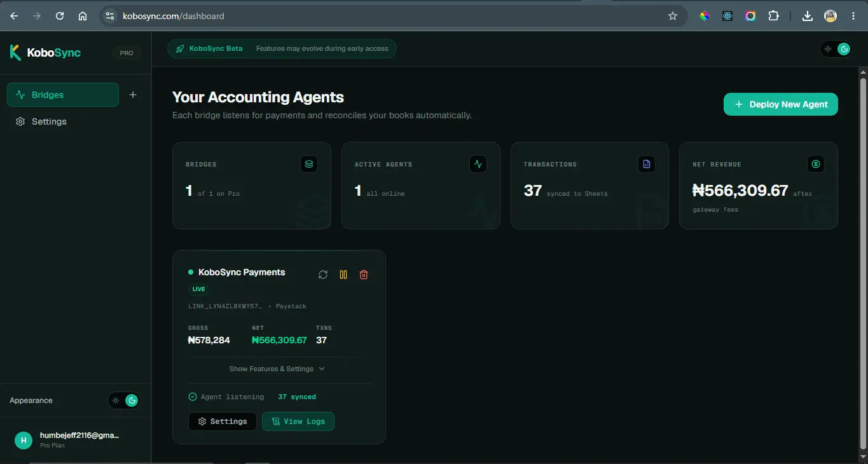Click the browser forward arrow
This screenshot has height=464, width=868.
point(37,16)
